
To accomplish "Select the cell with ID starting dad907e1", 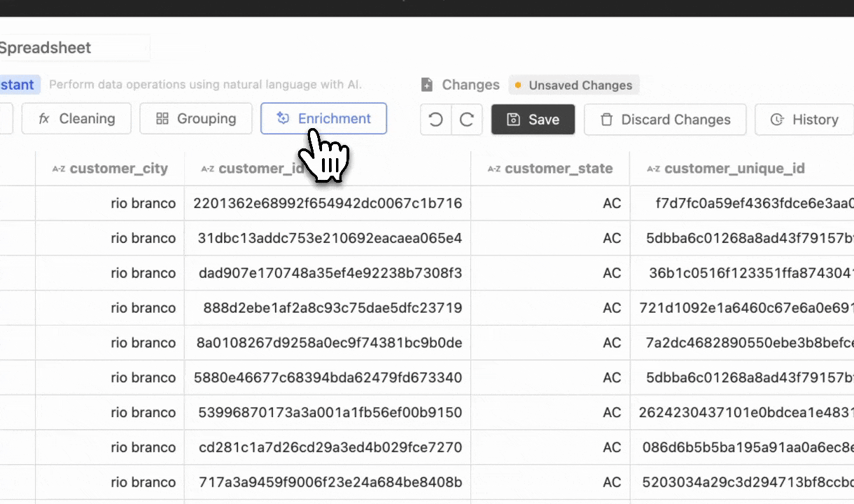I will [x=328, y=273].
